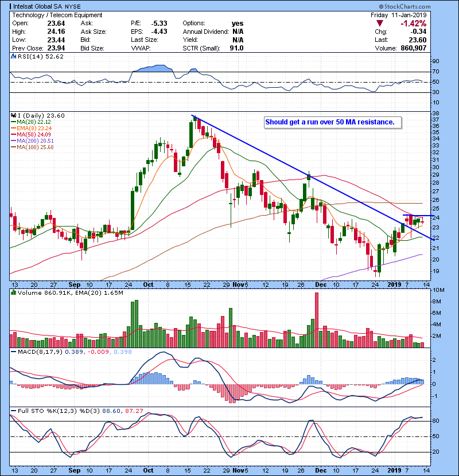Screen dimensions: 459x476
Task: Click the MACD histogram value -0.009
Action: (98, 352)
